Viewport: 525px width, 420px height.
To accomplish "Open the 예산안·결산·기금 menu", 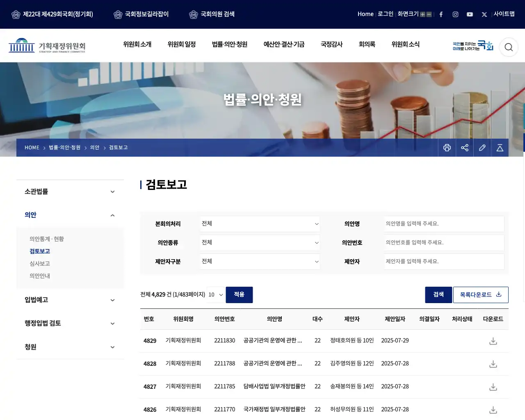I will coord(284,44).
